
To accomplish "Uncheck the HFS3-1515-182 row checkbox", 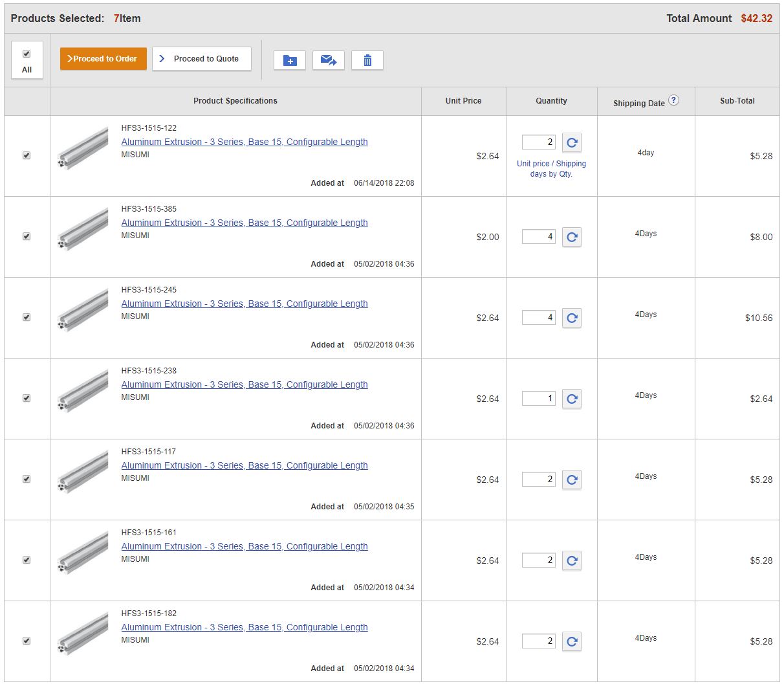I will tap(27, 641).
